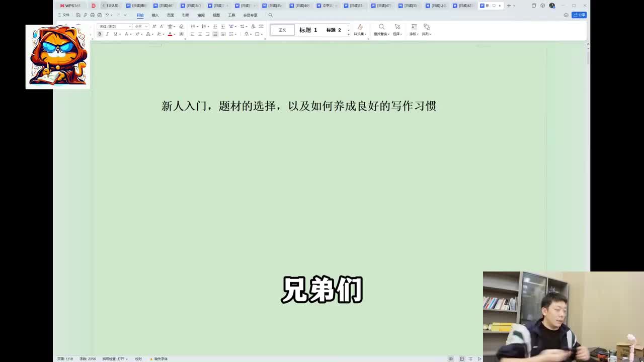Align text right
The image size is (644, 362).
tap(207, 34)
